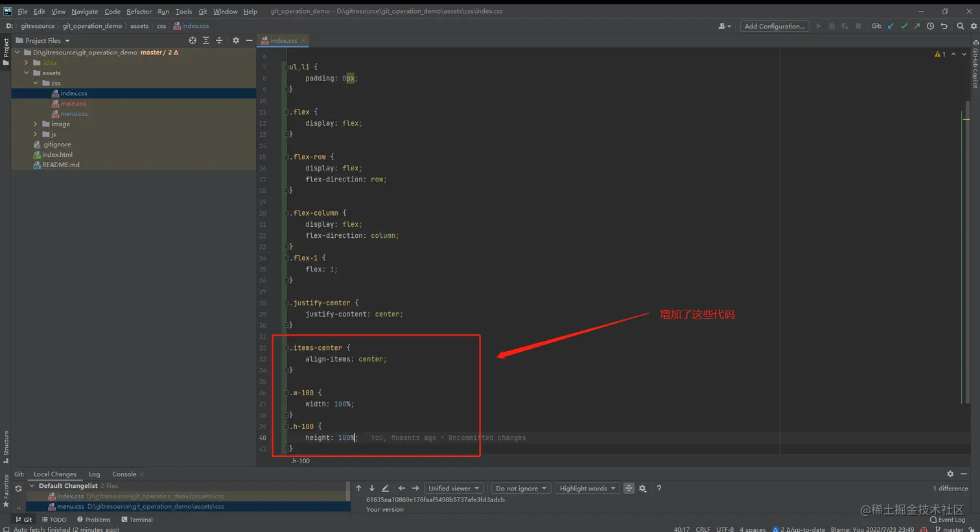Open the Navigate menu

click(x=84, y=11)
